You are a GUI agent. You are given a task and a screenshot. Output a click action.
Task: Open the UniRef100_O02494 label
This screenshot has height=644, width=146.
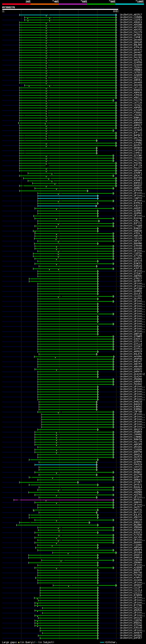click(131, 580)
